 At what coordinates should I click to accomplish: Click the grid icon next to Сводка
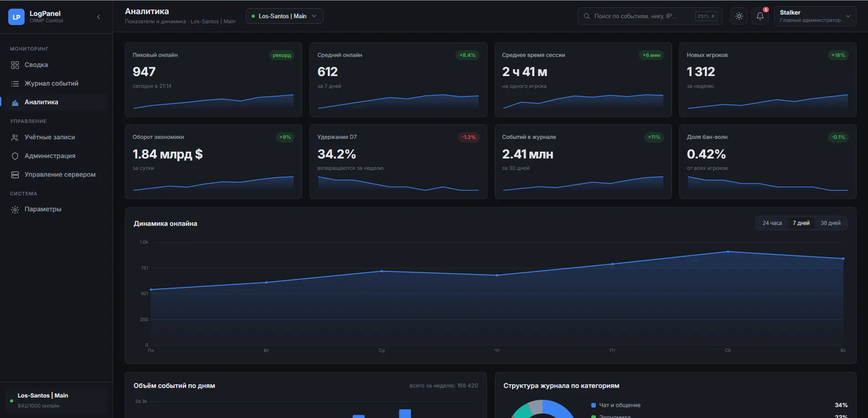pos(15,65)
